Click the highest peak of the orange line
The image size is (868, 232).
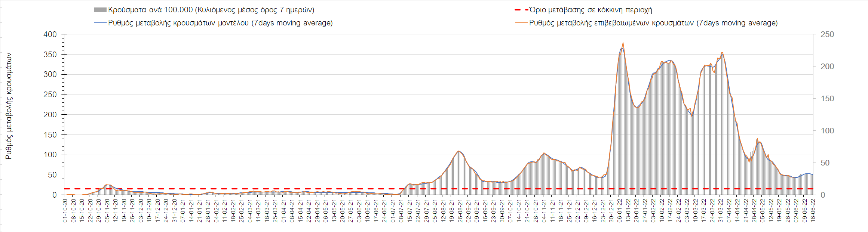pos(623,43)
